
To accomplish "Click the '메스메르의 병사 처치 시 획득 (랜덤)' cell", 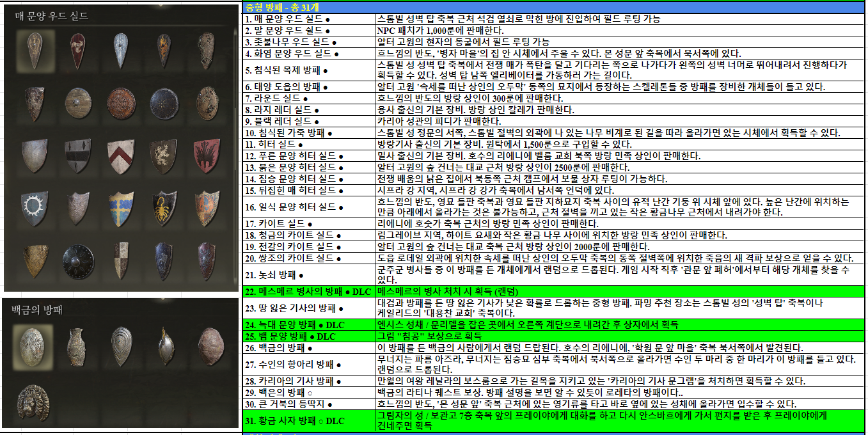I will point(620,292).
